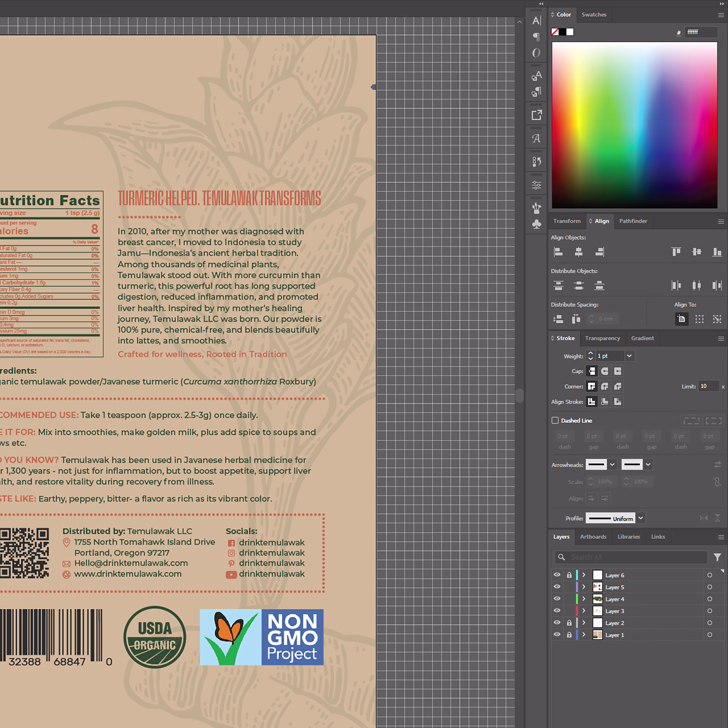This screenshot has width=728, height=728.
Task: Expand Layer 4 contents
Action: [x=584, y=599]
